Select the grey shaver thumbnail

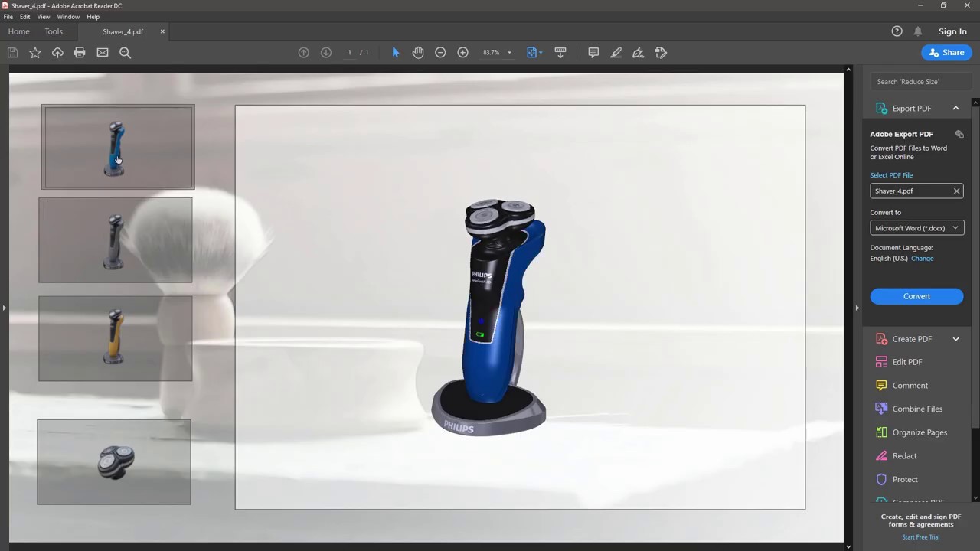[116, 240]
